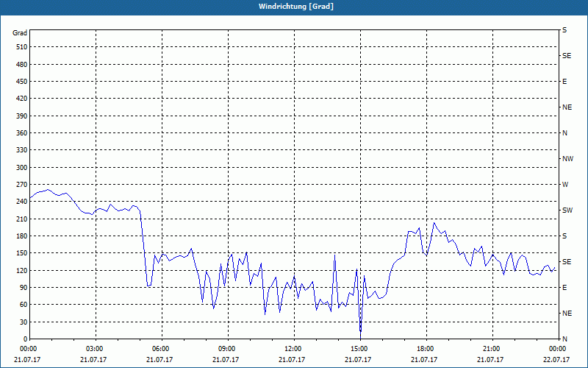Screen dimensions: 588x368
Task: Click the 240 y-axis tick label
Action: pos(22,202)
